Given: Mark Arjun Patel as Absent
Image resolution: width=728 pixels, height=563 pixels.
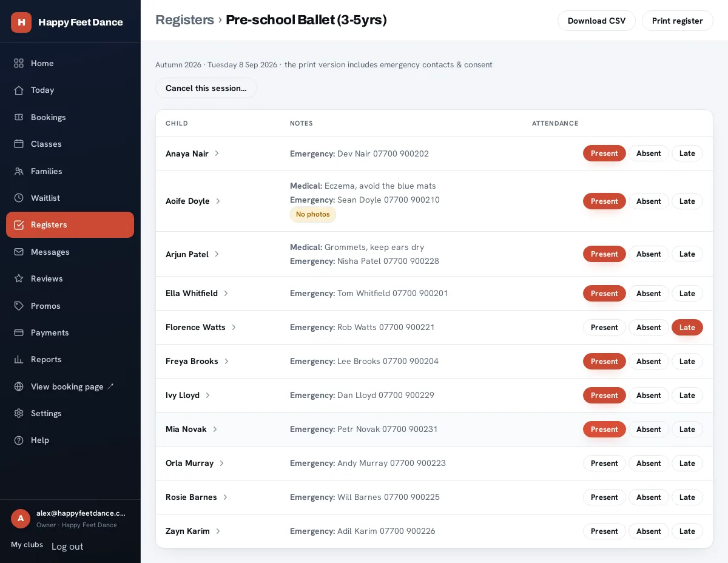Looking at the screenshot, I should click(x=649, y=254).
